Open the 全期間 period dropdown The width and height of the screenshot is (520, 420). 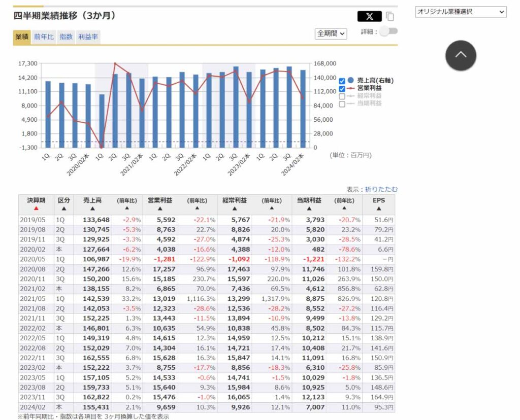click(x=331, y=33)
